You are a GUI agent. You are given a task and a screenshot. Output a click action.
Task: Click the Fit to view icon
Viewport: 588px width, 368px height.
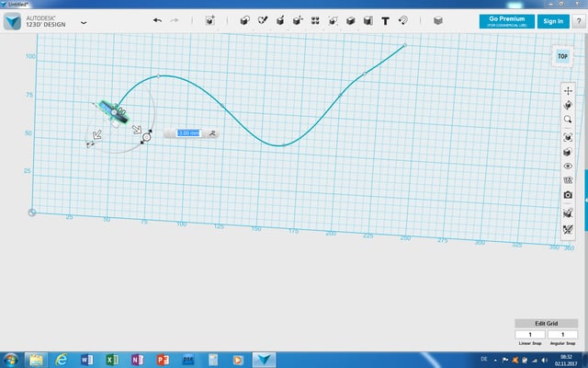(568, 137)
